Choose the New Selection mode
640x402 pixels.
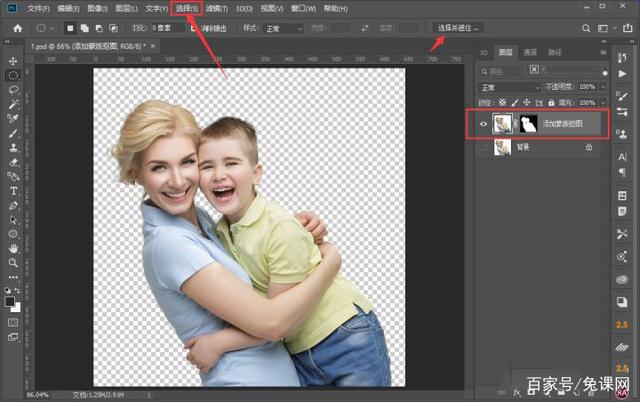pyautogui.click(x=70, y=28)
